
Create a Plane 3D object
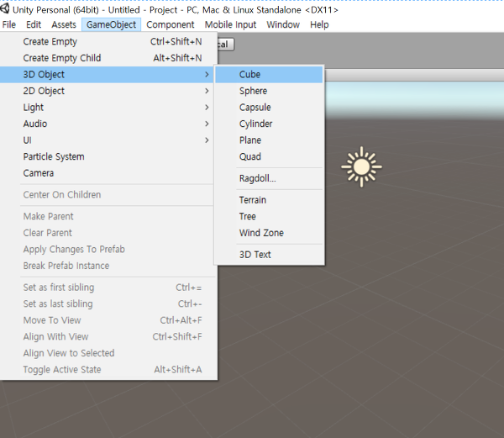point(269,140)
